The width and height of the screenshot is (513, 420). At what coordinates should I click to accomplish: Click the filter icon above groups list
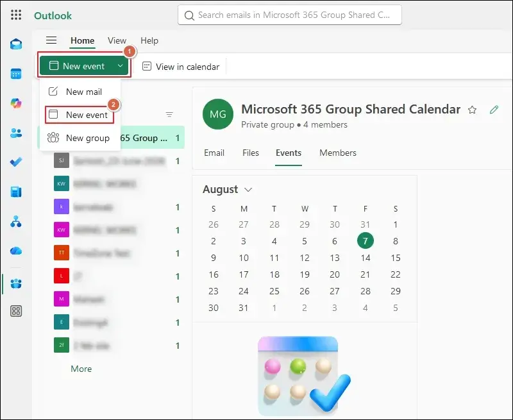[x=169, y=115]
